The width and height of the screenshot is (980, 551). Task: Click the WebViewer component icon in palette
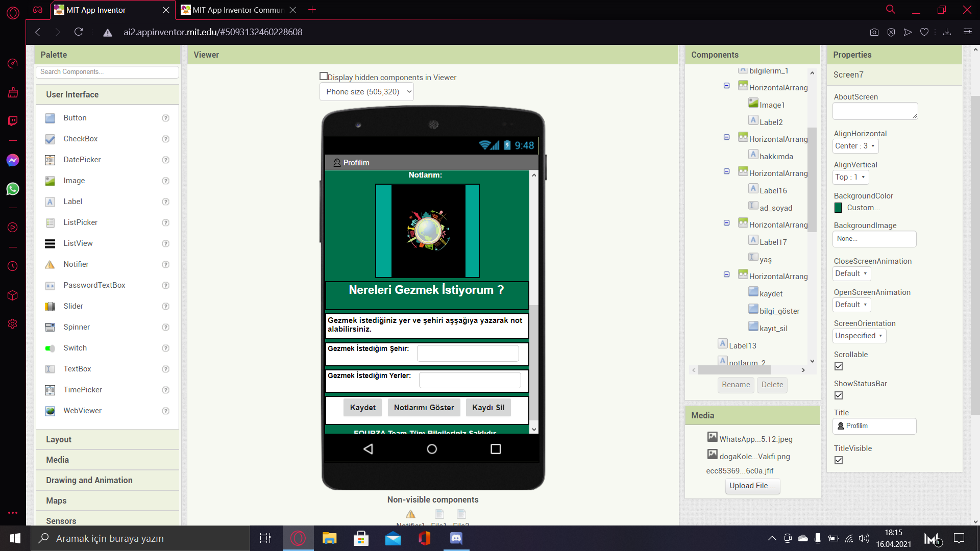coord(51,410)
